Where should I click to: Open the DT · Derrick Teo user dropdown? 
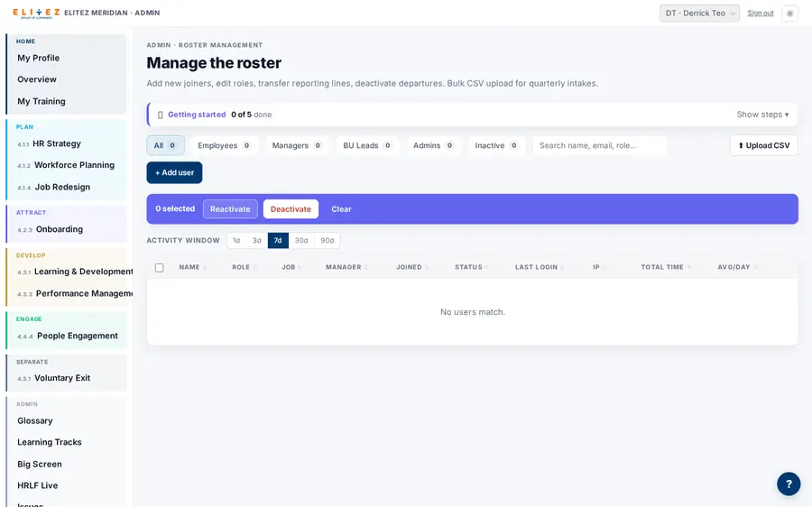coord(699,14)
